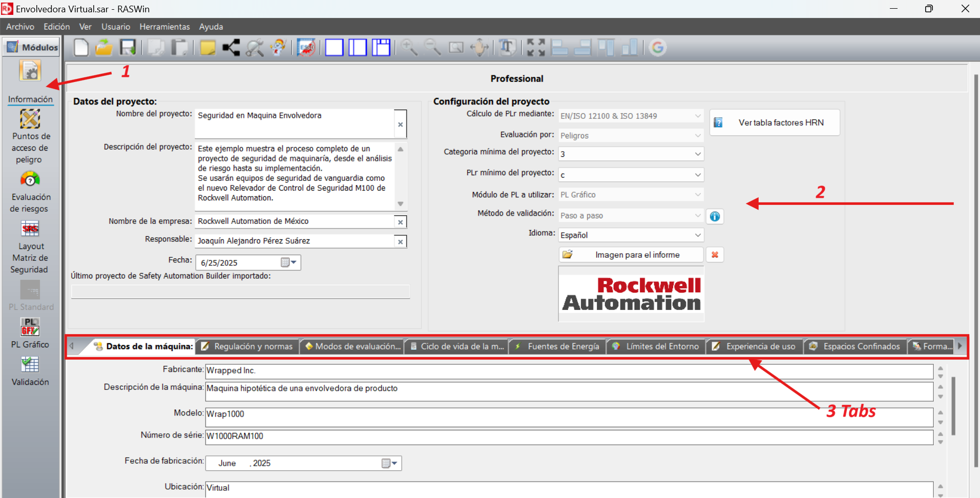Viewport: 980px width, 498px height.
Task: Open the Idioma Español dropdown
Action: (698, 235)
